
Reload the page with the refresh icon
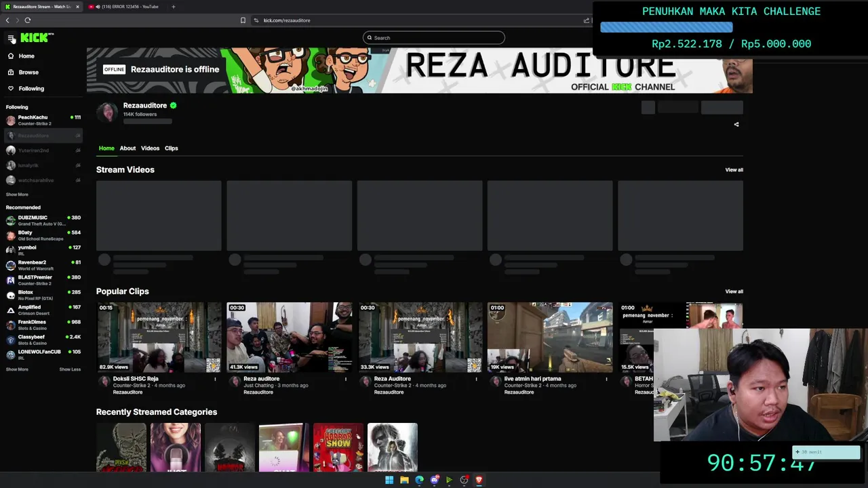point(28,20)
